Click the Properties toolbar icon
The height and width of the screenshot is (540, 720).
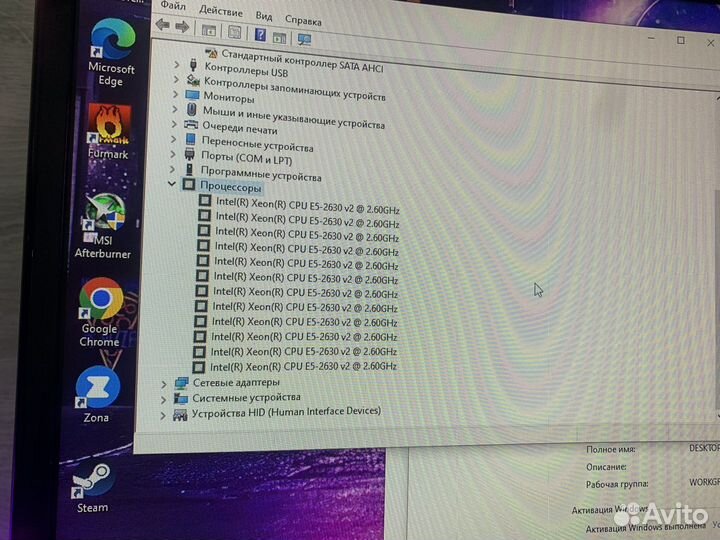tap(234, 32)
